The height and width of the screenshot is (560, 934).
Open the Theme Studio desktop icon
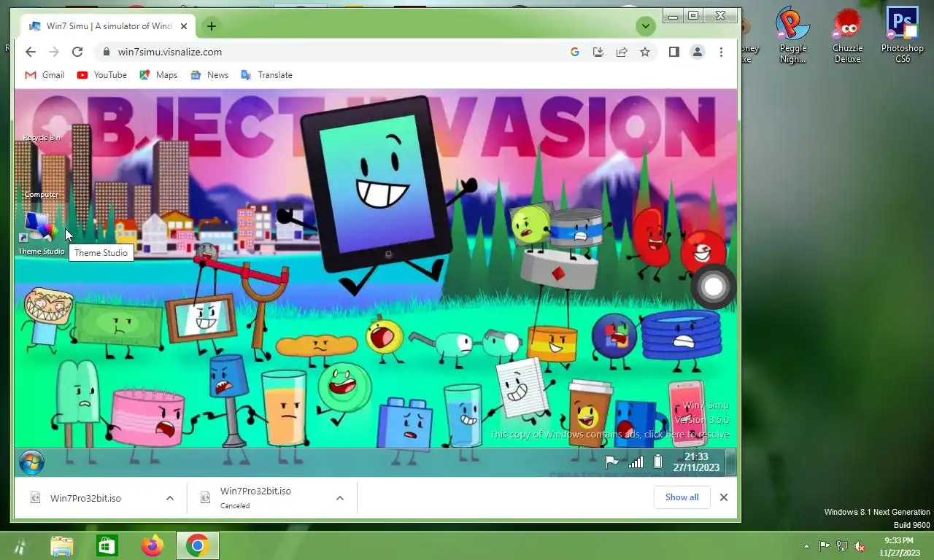[x=40, y=232]
